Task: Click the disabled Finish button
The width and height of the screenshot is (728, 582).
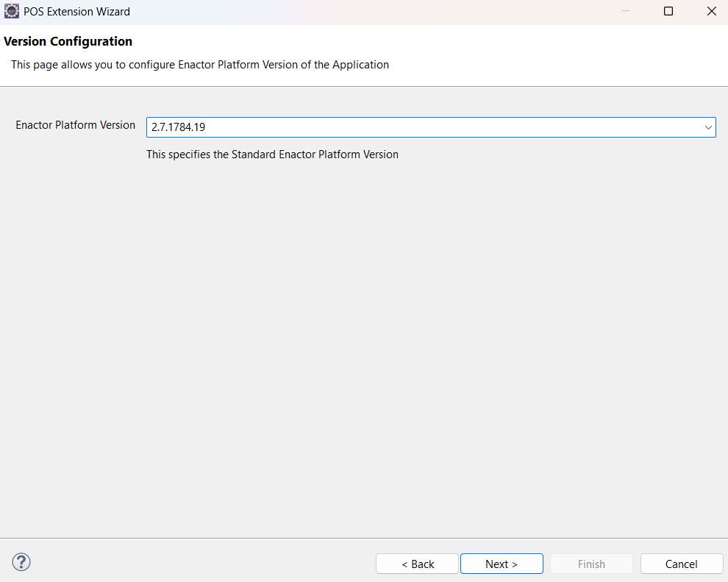Action: (x=590, y=564)
